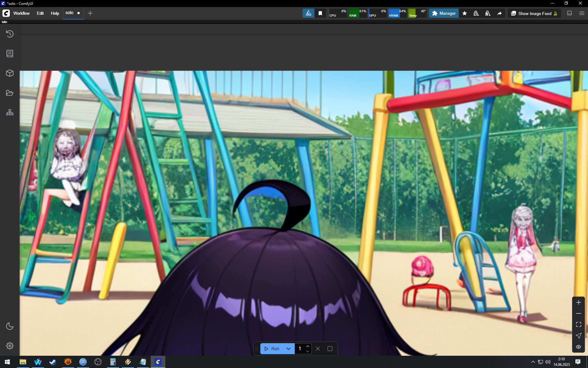This screenshot has width=588, height=368.
Task: Open ComfyUI settings gear icon
Action: click(x=10, y=346)
